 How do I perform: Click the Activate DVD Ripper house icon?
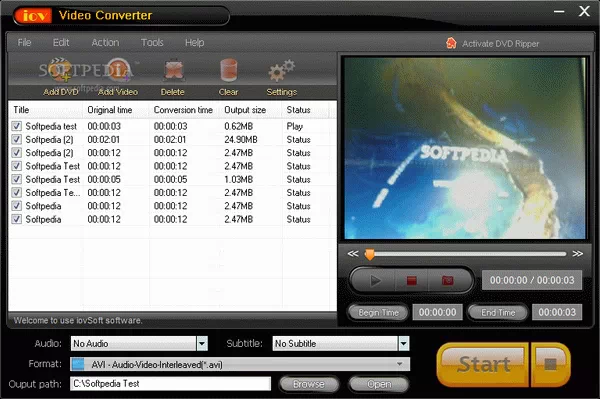tap(452, 43)
